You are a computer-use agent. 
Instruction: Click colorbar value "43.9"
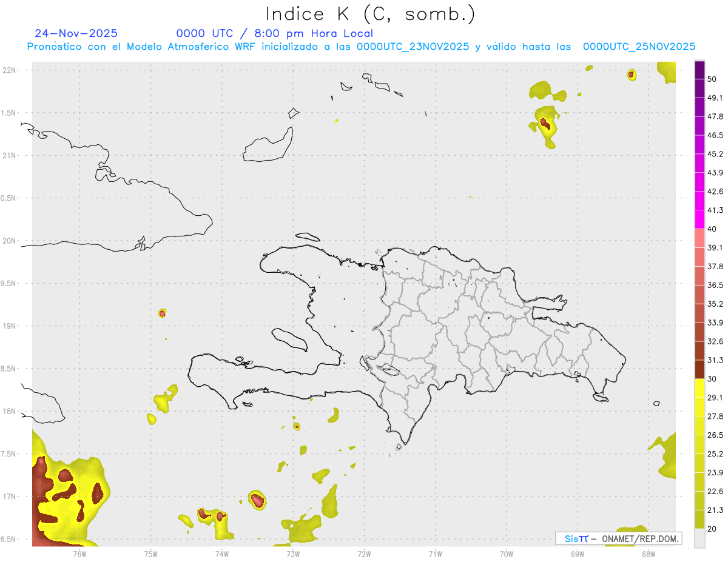[x=715, y=173]
